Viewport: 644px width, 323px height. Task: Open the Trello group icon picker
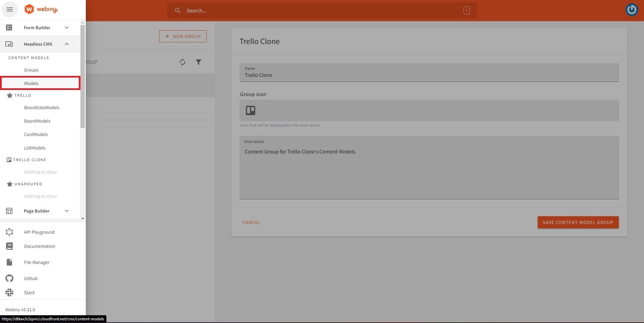pyautogui.click(x=250, y=110)
